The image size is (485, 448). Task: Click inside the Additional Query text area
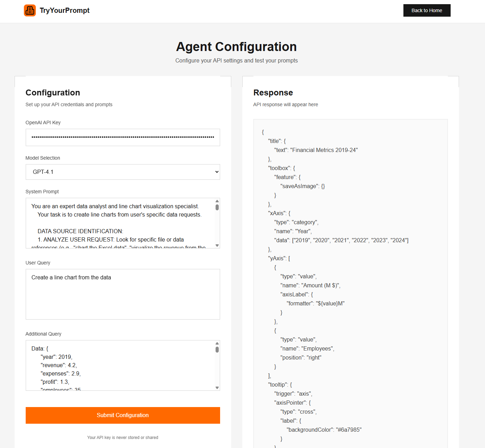(x=120, y=365)
